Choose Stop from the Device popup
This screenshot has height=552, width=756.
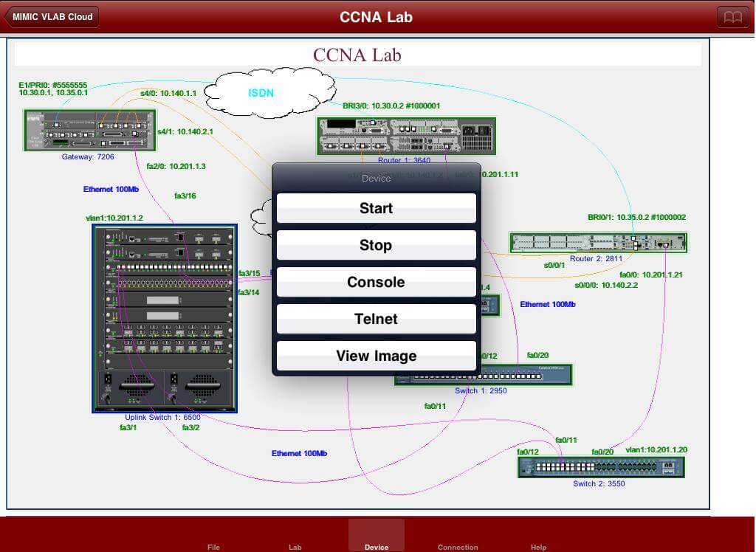click(376, 245)
